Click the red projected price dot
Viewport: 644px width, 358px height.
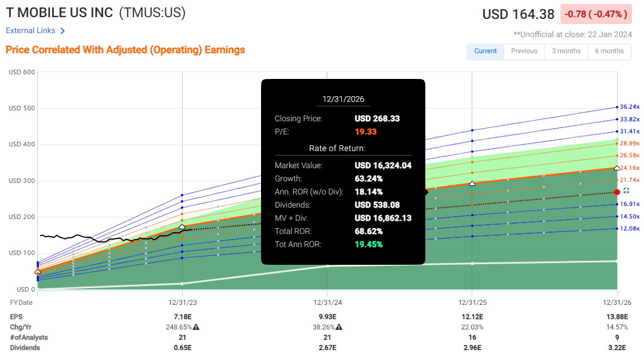pyautogui.click(x=617, y=192)
